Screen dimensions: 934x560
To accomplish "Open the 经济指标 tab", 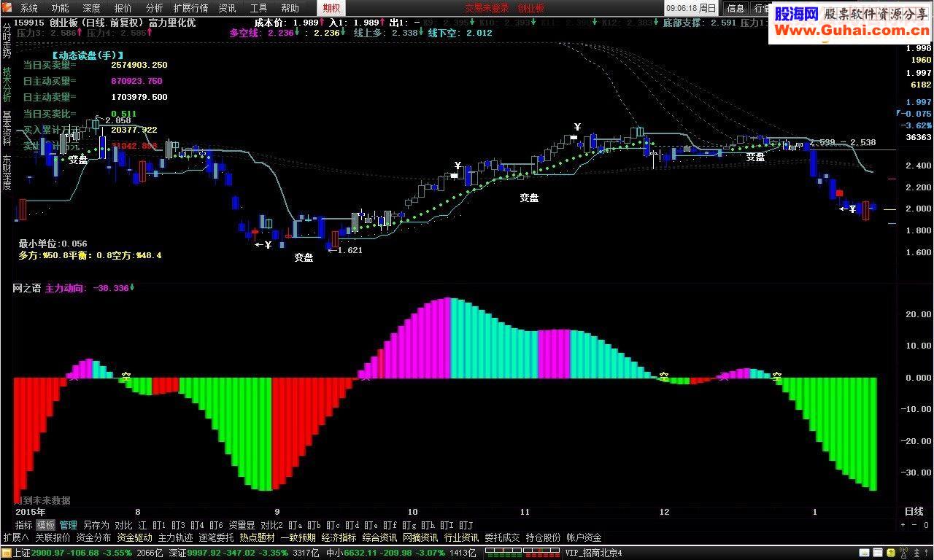I will 339,537.
